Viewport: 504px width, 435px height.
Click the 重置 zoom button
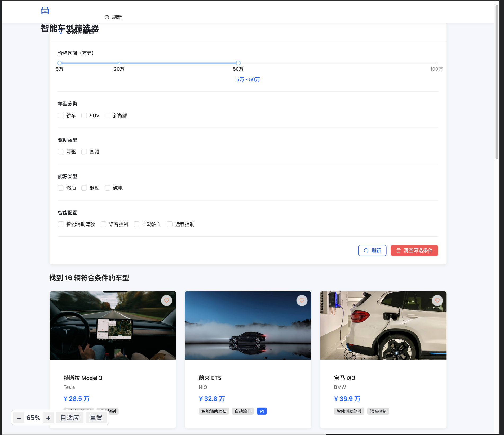(96, 418)
